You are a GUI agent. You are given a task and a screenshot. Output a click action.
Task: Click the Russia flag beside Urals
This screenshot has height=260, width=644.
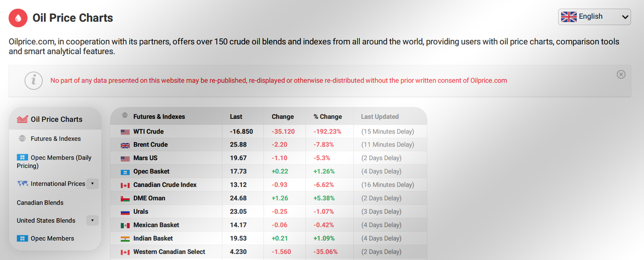(125, 212)
